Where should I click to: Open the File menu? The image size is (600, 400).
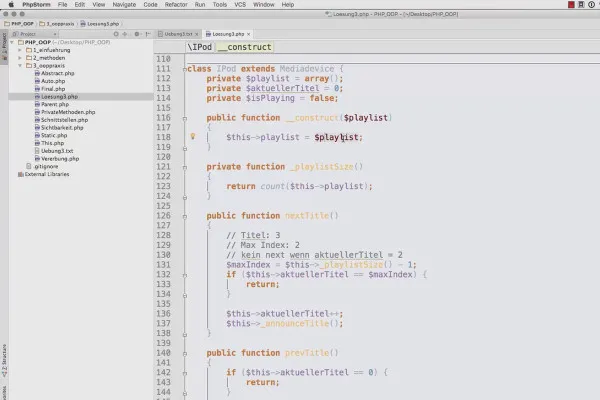62,5
